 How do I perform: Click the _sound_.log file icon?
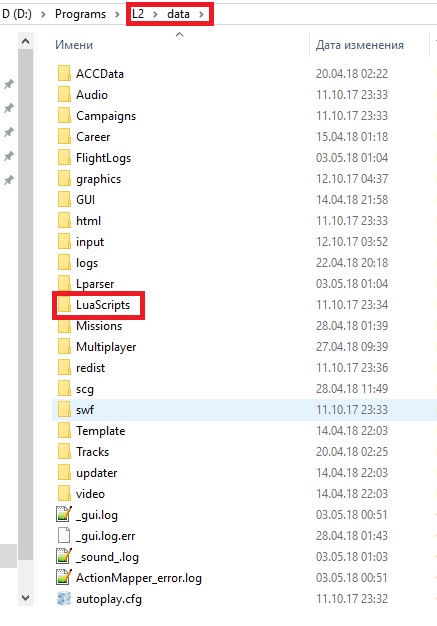(64, 557)
